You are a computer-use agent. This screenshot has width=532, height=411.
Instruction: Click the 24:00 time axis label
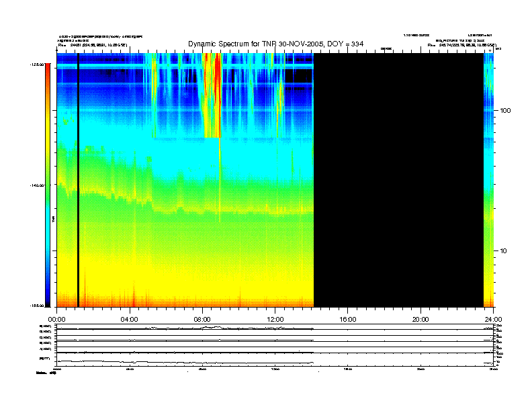click(x=493, y=320)
